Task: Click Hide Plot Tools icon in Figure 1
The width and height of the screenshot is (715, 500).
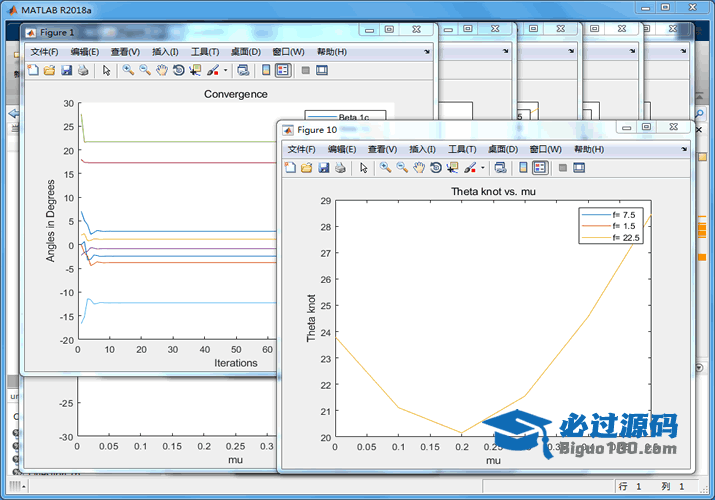Action: tap(306, 70)
